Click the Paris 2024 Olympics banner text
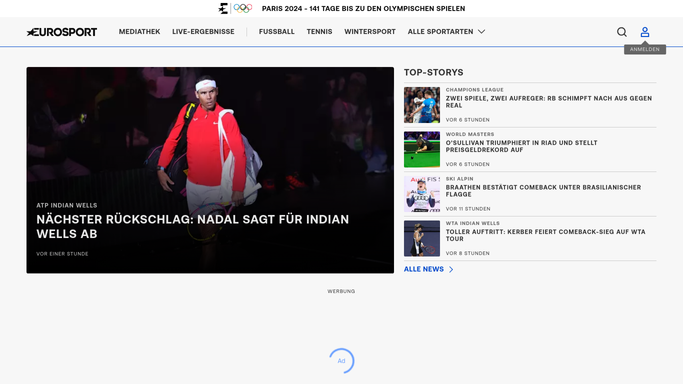The width and height of the screenshot is (683, 384). [x=363, y=8]
